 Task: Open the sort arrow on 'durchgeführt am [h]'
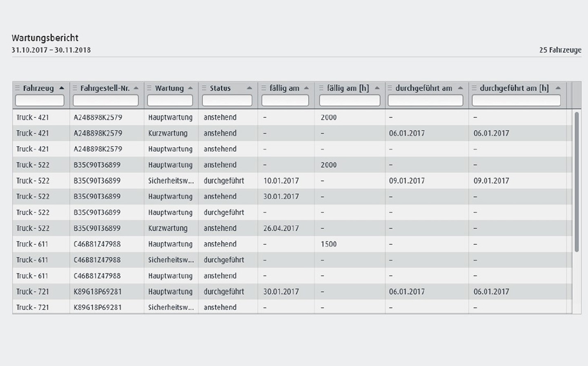(558, 88)
